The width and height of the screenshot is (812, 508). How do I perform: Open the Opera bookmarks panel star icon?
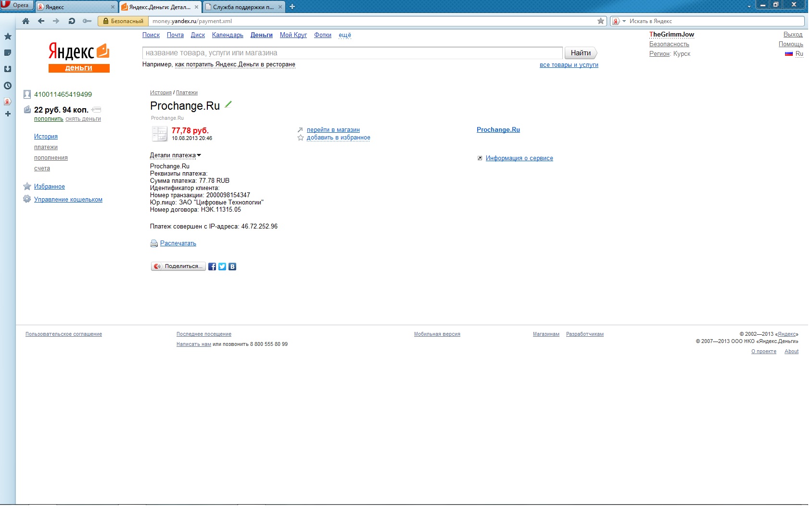[x=8, y=37]
